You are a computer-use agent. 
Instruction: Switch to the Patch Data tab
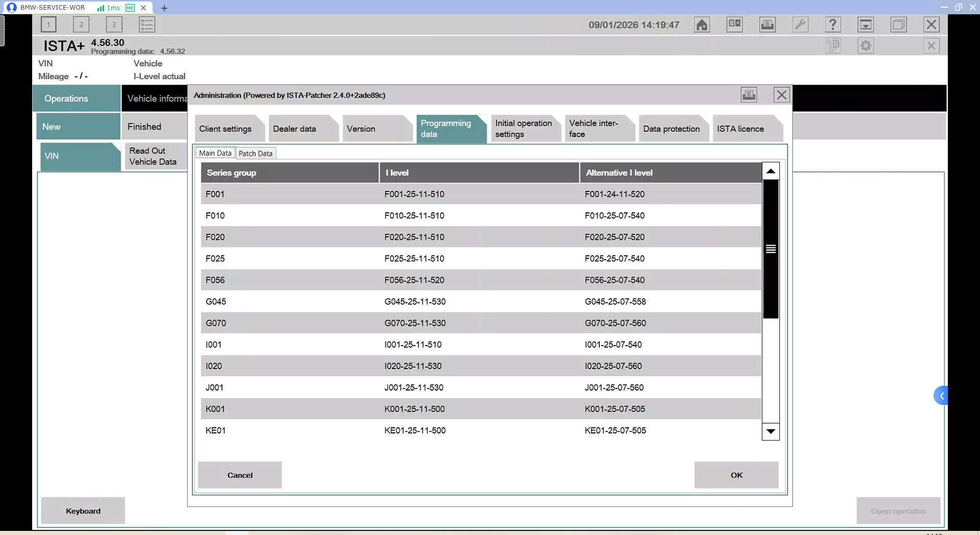(x=255, y=154)
